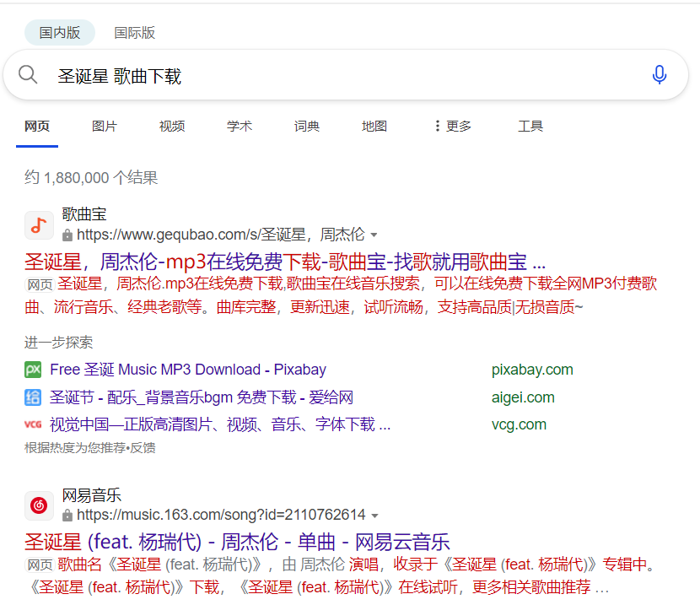700x605 pixels.
Task: Click the aigei.com domain text
Action: click(523, 397)
